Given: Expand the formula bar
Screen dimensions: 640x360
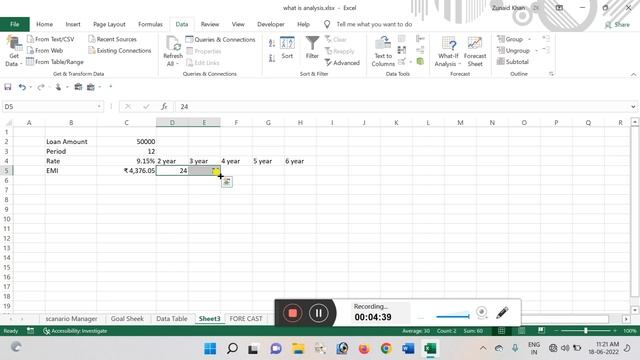Looking at the screenshot, I should [633, 107].
